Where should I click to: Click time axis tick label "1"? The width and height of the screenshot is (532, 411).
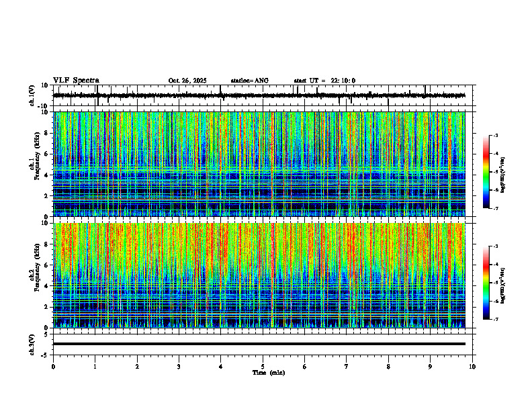[95, 367]
